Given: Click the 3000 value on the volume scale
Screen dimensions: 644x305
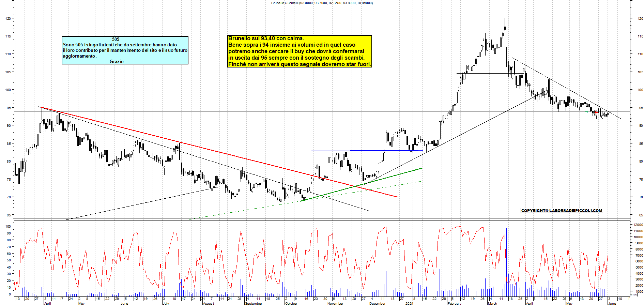Looking at the screenshot, I should coord(639,279).
